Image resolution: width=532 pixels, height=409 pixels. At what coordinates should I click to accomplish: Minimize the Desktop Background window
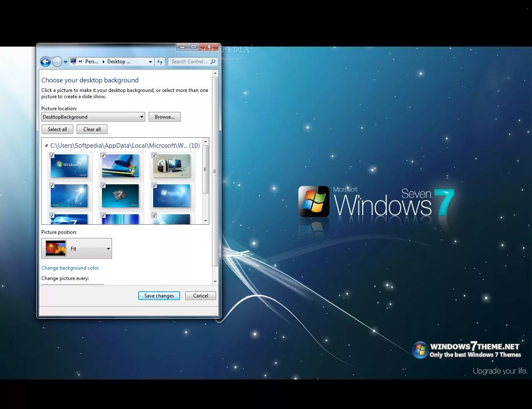click(182, 47)
